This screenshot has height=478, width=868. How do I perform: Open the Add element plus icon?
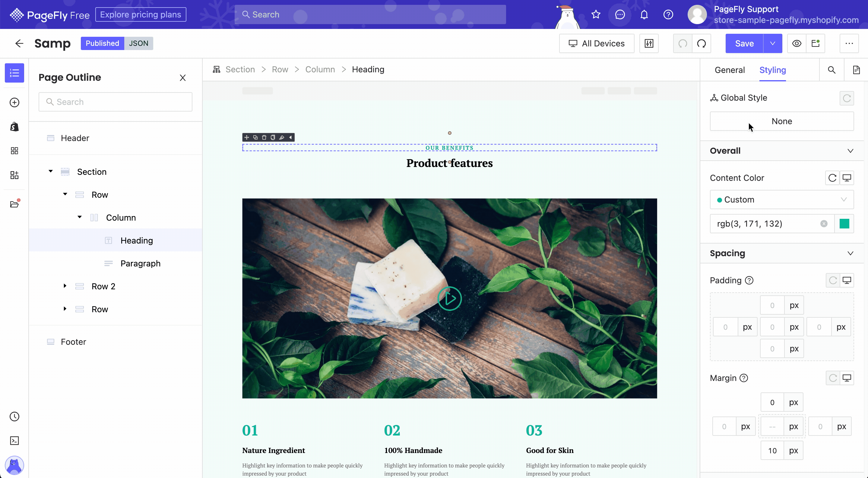click(x=14, y=102)
